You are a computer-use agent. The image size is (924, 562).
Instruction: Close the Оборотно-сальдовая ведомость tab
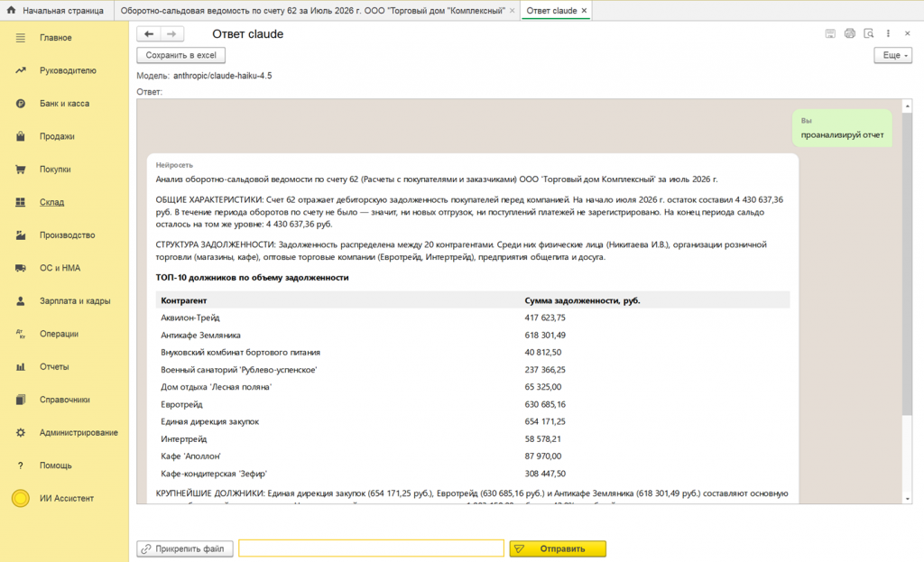(x=513, y=11)
